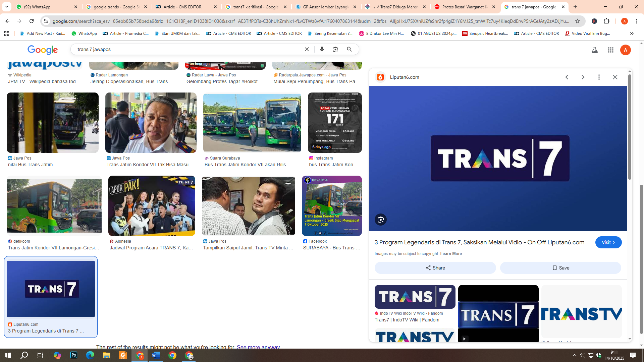
Task: Start voice search with microphone icon
Action: (322, 49)
